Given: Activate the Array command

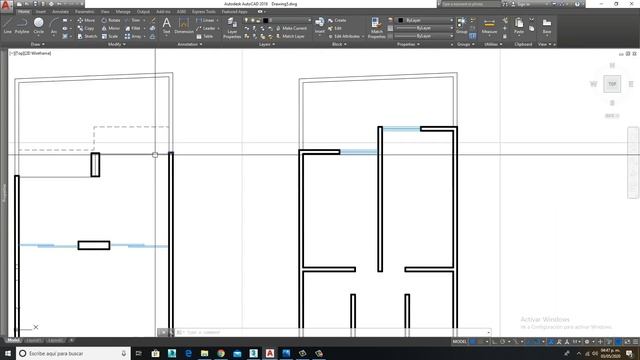Looking at the screenshot, I should pyautogui.click(x=133, y=36).
